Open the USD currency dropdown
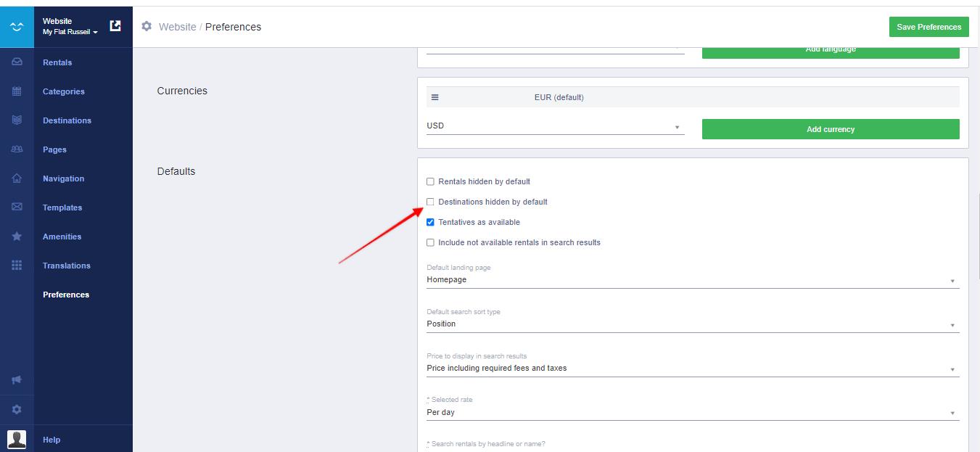Image resolution: width=980 pixels, height=452 pixels. pos(555,126)
